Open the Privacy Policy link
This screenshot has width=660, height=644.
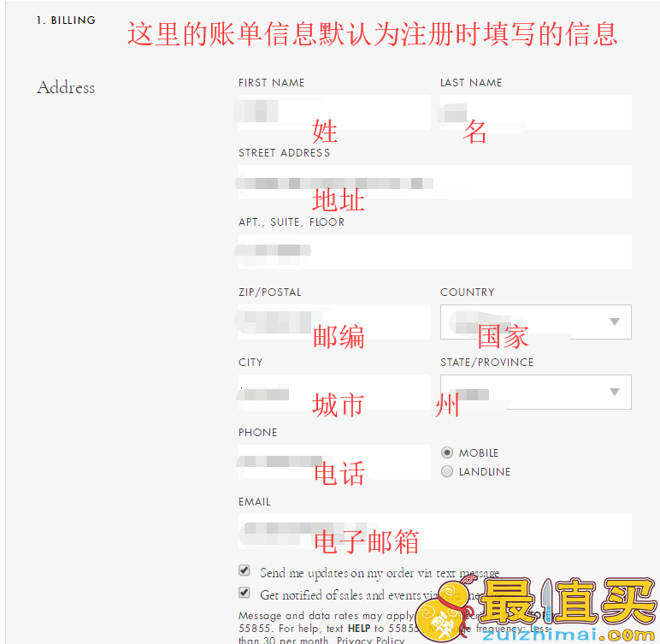click(370, 641)
